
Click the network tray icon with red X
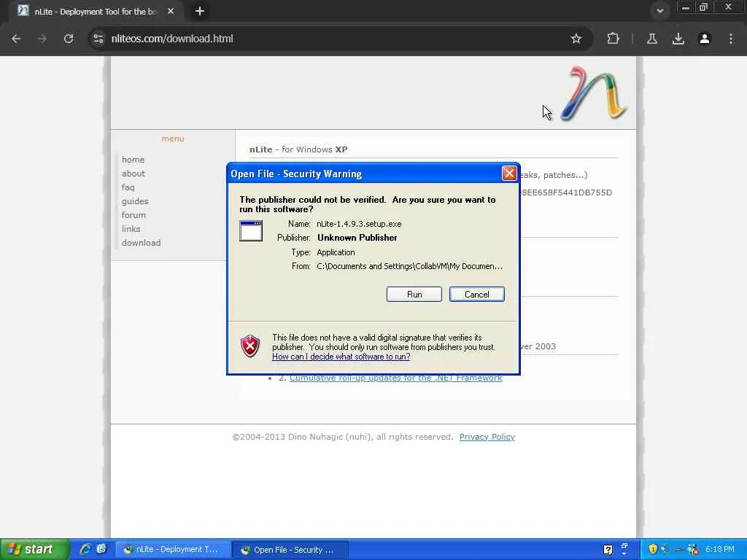pyautogui.click(x=693, y=549)
